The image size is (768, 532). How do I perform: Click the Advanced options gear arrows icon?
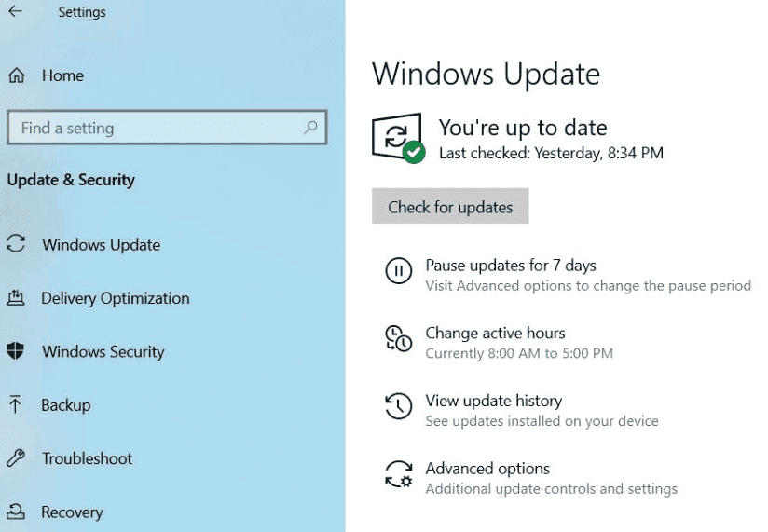[398, 473]
